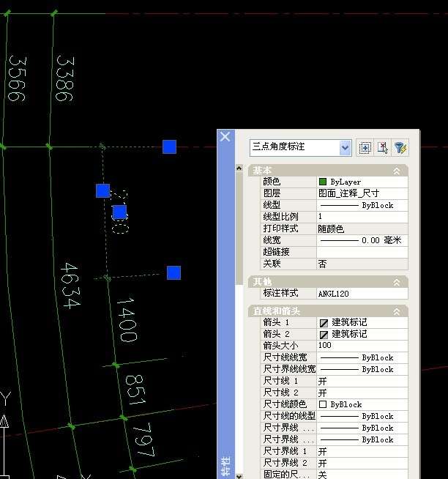Click the properties panel scrollbar thumb
Screen dimensions: 448x479
(239, 228)
